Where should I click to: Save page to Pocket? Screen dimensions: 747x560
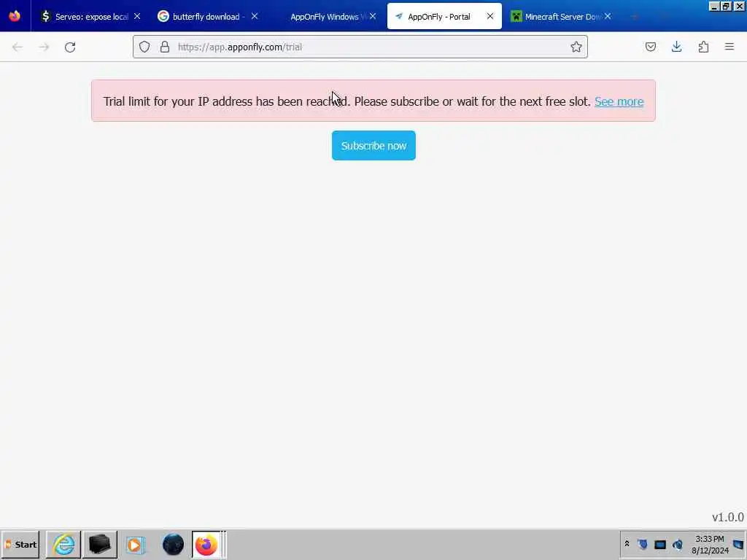tap(651, 47)
